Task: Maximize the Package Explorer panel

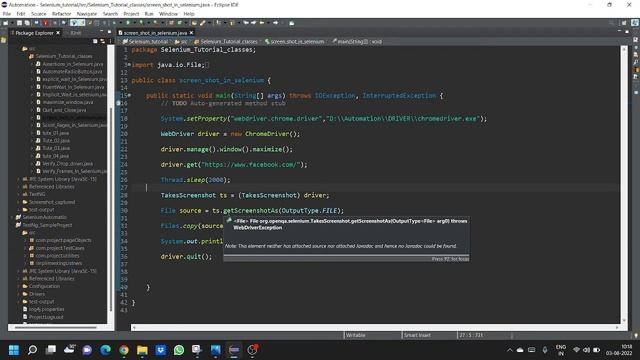Action: coord(109,32)
